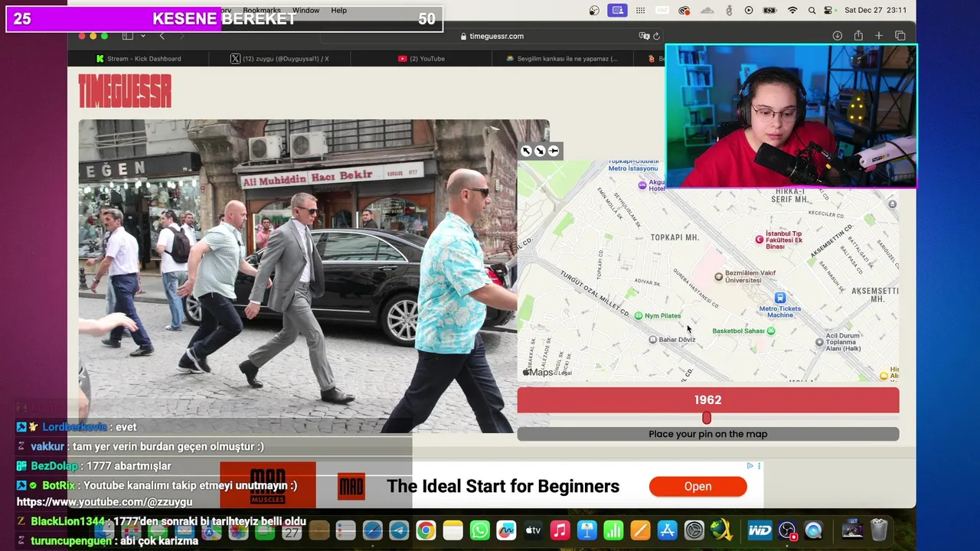Click the Now Playing menu bar icon
Screen dimensions: 980x551
coord(749,11)
